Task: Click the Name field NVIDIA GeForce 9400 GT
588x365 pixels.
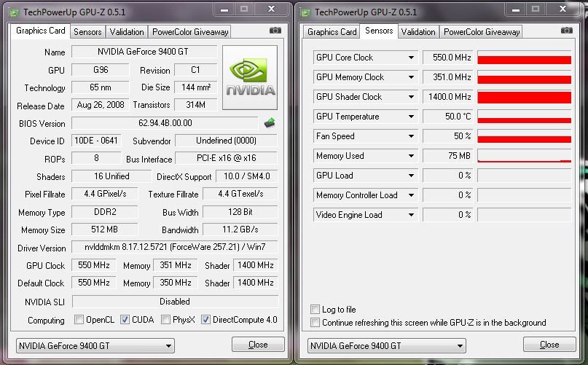Action: pos(144,52)
